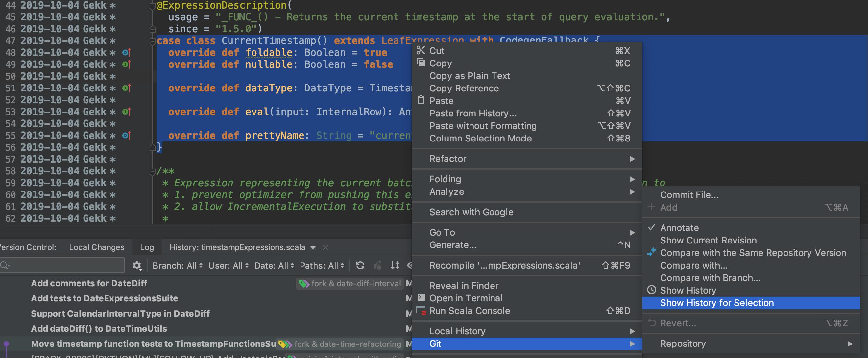
Task: Click the Refresh icon in the log toolbar
Action: pos(360,265)
